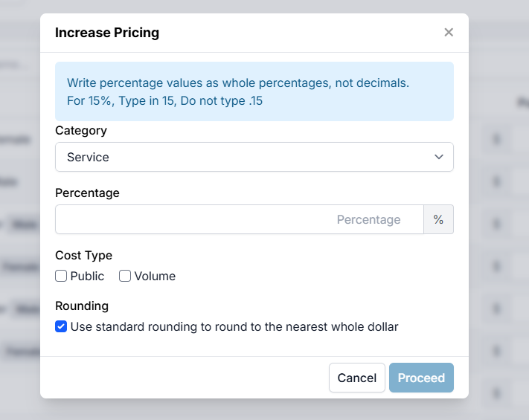Click the Increase Pricing dialog title
This screenshot has height=420, width=529.
(x=107, y=33)
